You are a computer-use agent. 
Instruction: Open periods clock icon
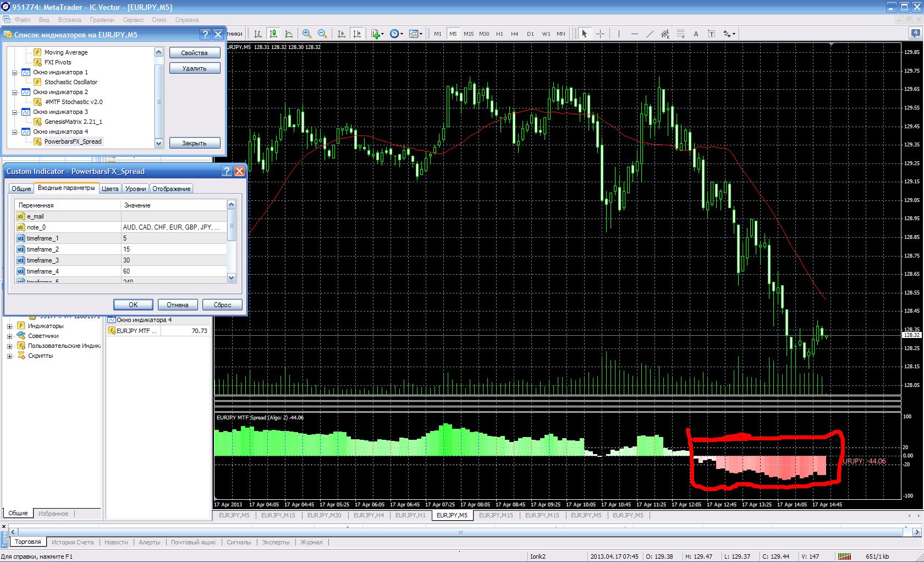396,34
